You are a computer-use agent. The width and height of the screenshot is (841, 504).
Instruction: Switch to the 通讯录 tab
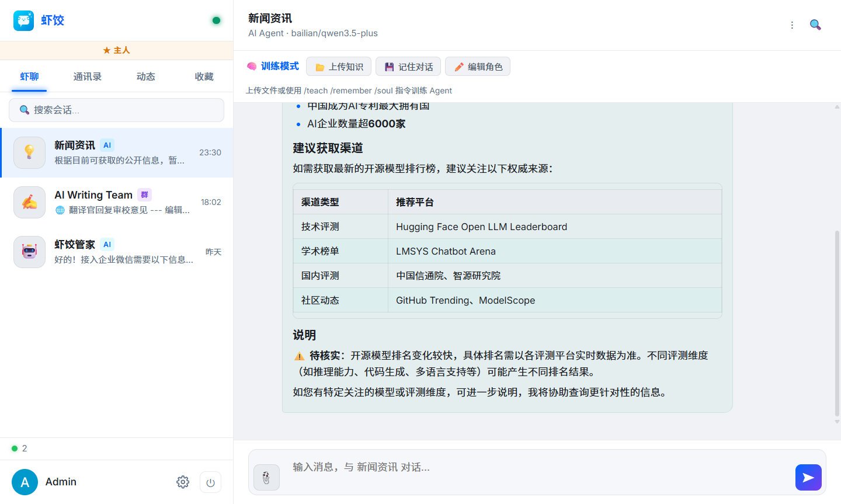pos(88,77)
